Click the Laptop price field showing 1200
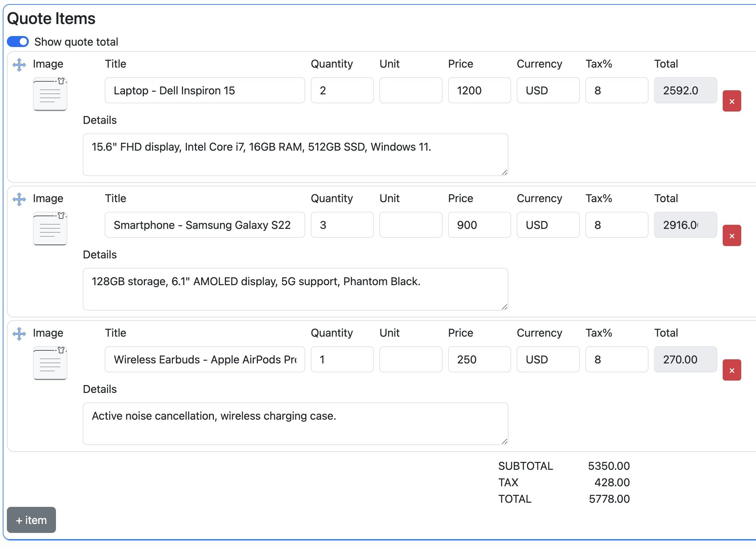 point(479,91)
